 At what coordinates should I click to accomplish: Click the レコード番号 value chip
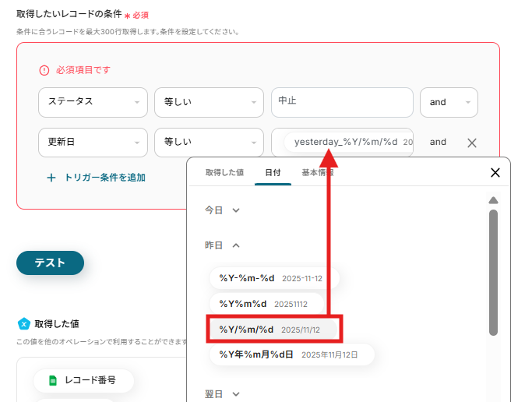(x=83, y=380)
